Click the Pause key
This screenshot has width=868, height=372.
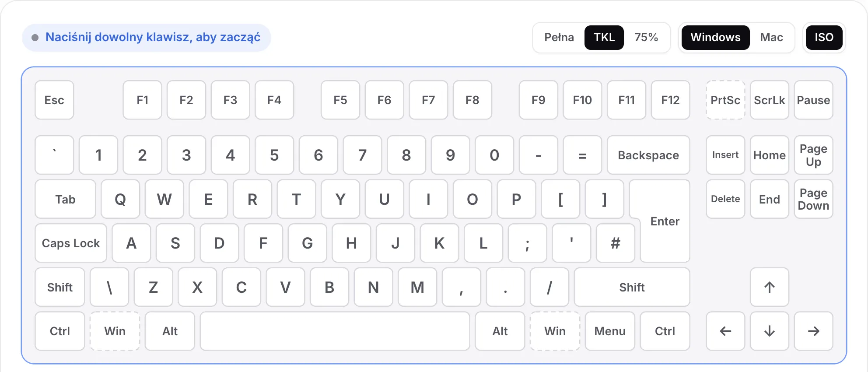click(x=813, y=100)
